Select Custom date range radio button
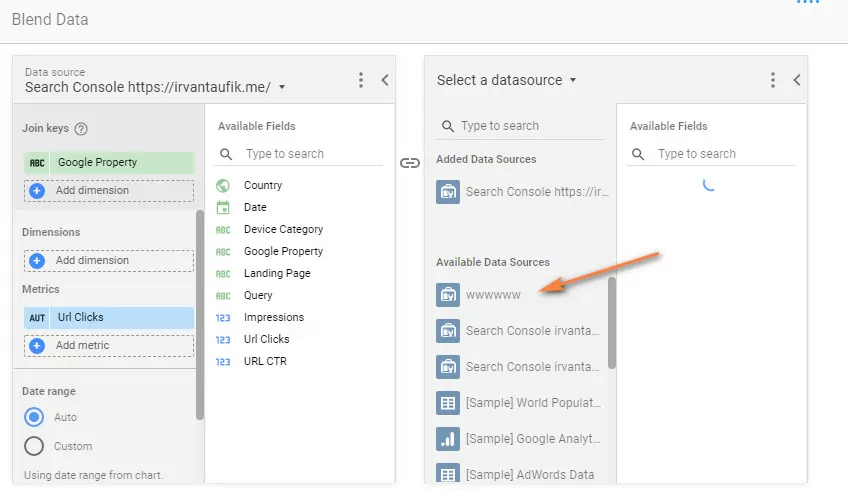Viewport: 848px width, 490px height. click(34, 446)
